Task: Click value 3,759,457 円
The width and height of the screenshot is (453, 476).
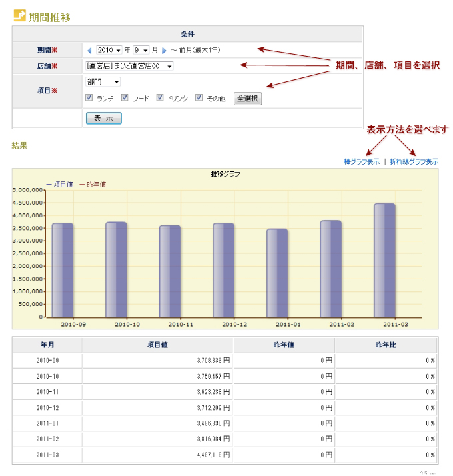Action: (x=213, y=377)
